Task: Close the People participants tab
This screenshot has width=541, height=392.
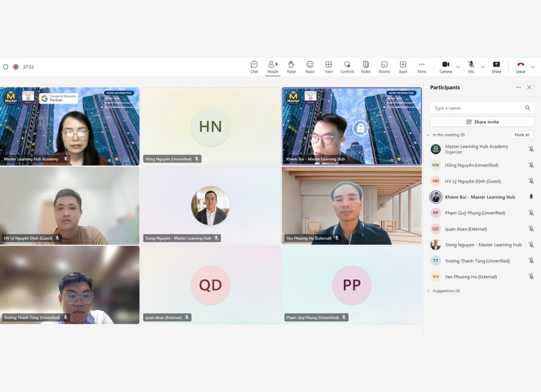Action: pos(529,87)
